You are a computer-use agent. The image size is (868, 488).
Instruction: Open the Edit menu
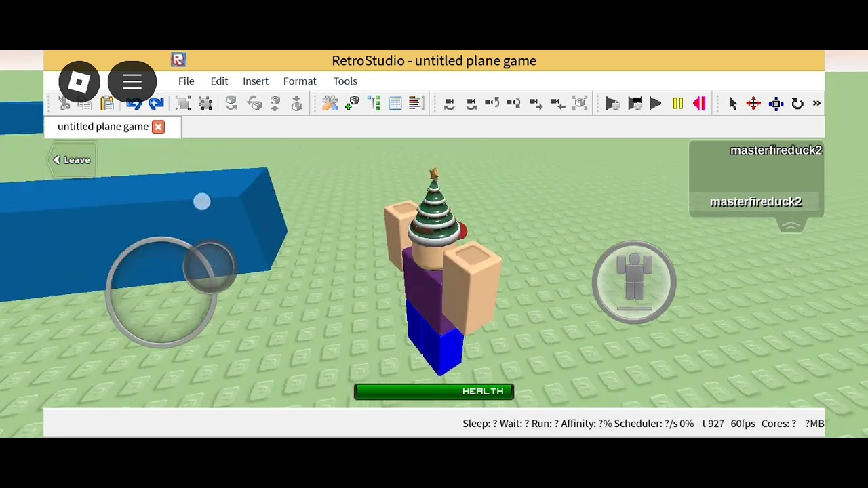[x=219, y=81]
